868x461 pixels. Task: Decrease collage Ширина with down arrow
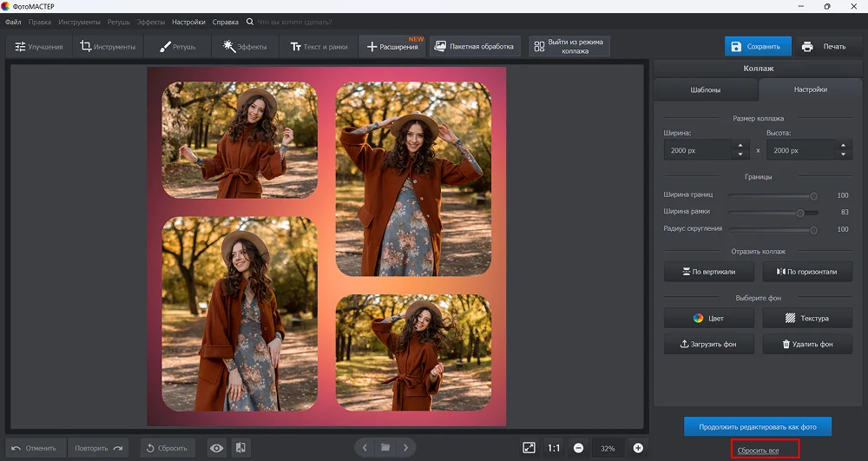click(x=740, y=155)
